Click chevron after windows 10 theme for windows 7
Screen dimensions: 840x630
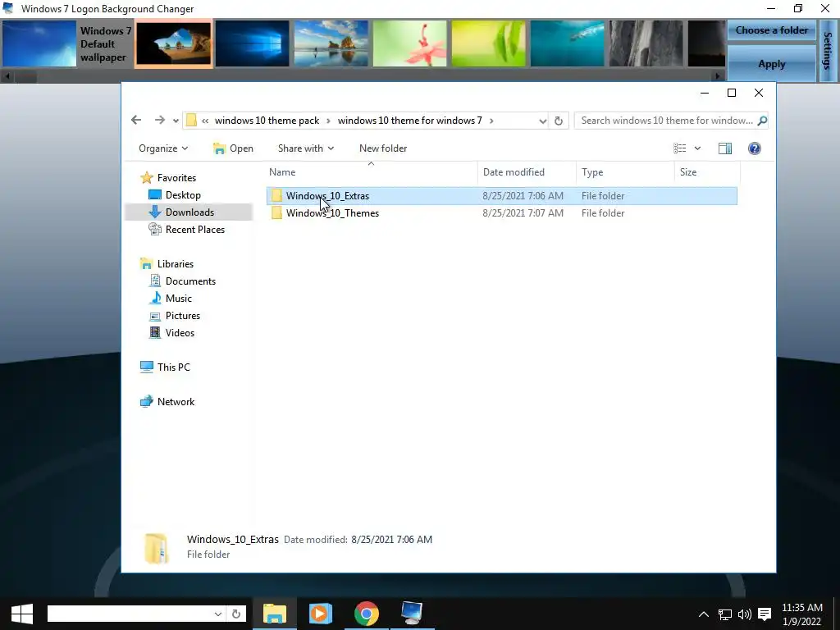coord(491,121)
